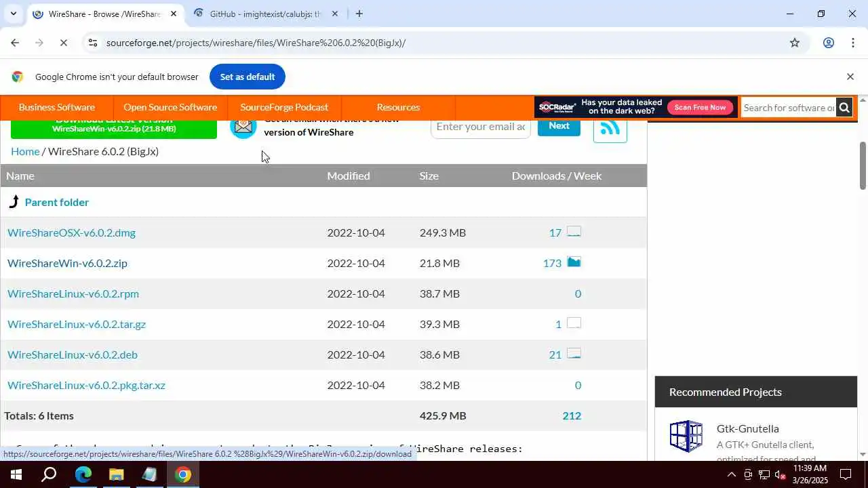Download WireShareWin-v6.0.2.zip file link
Image resolution: width=868 pixels, height=488 pixels.
(x=67, y=263)
